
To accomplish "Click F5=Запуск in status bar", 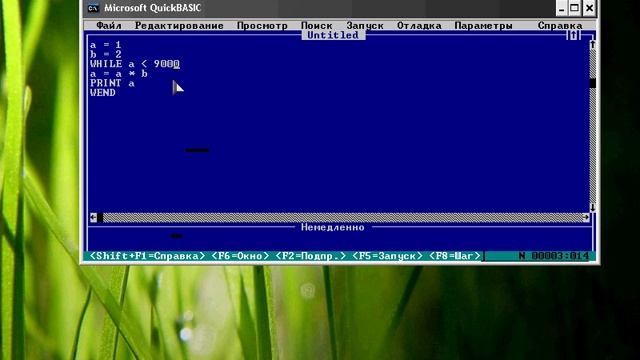I will [x=387, y=256].
